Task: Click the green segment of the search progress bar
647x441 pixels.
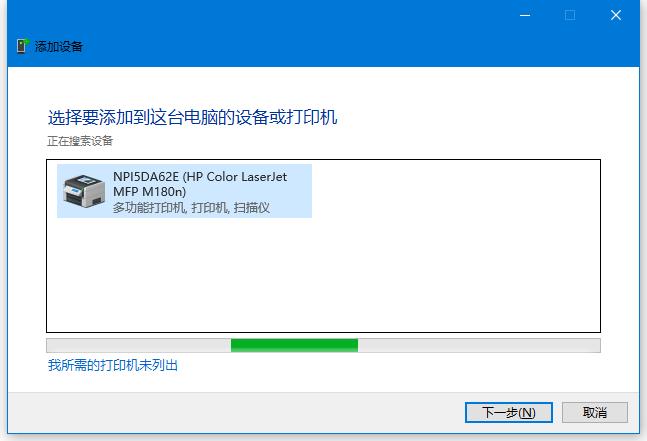Action: pos(294,345)
